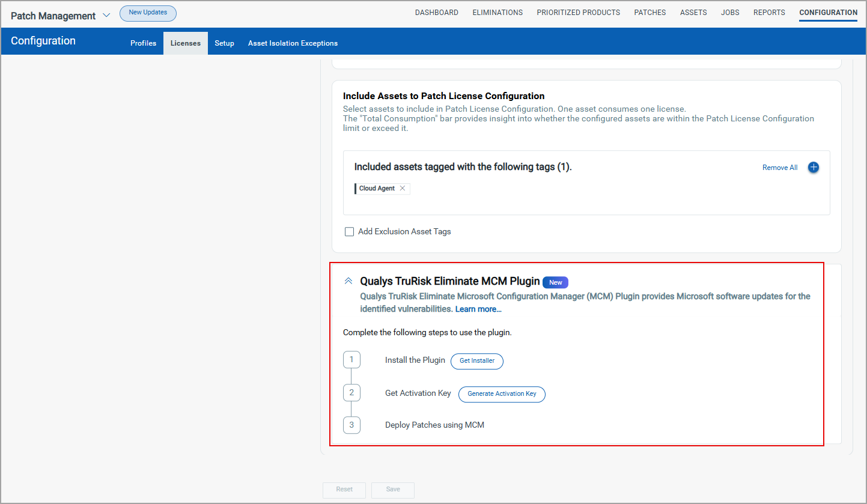The image size is (867, 504).
Task: Remove the Cloud Agent tag via X
Action: (403, 189)
